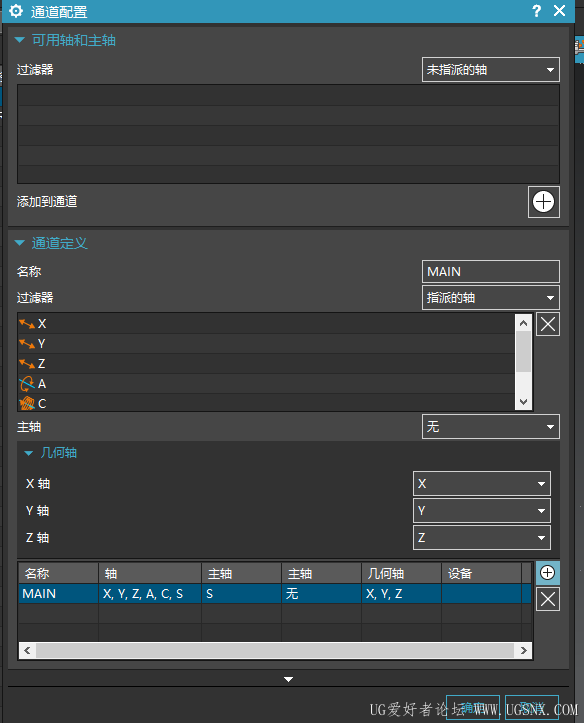Delete channel with X icon beside table

(548, 599)
